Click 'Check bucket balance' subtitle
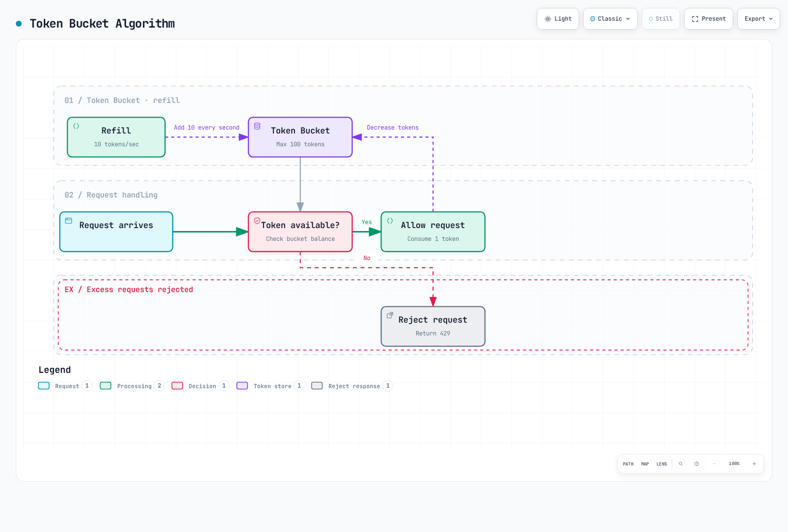Viewport: 788px width, 532px height. (300, 239)
